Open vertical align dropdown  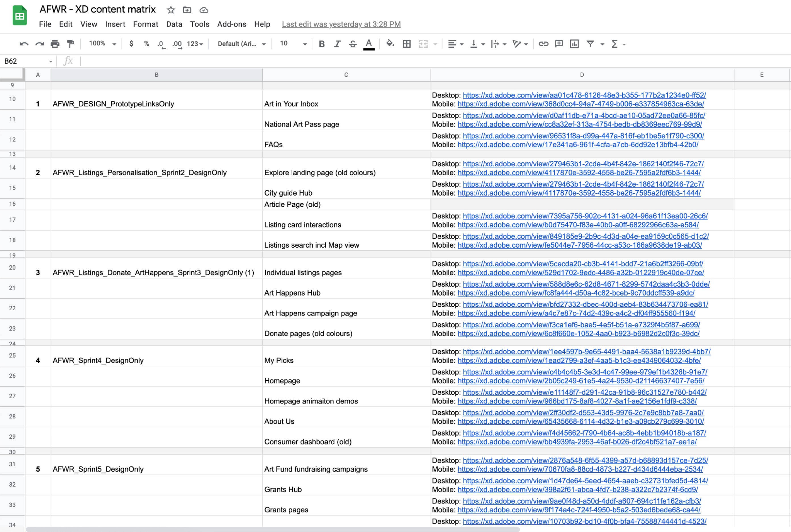[x=477, y=44]
